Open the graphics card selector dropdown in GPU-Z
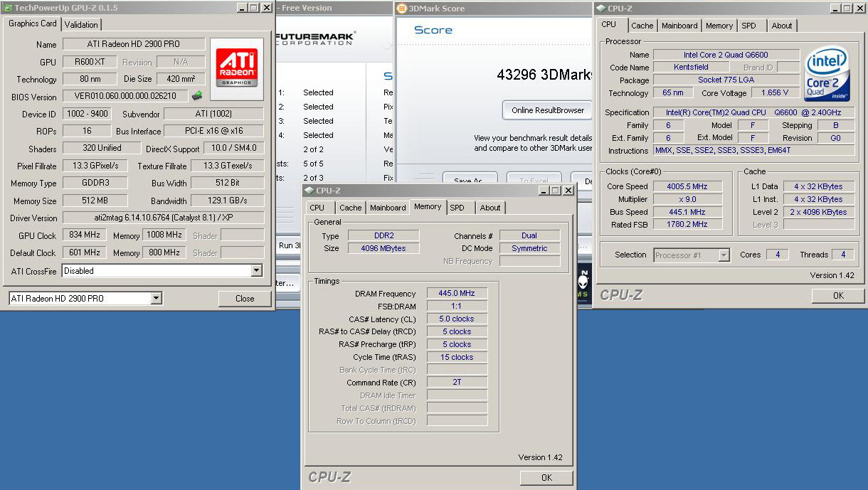The width and height of the screenshot is (868, 490). [157, 299]
